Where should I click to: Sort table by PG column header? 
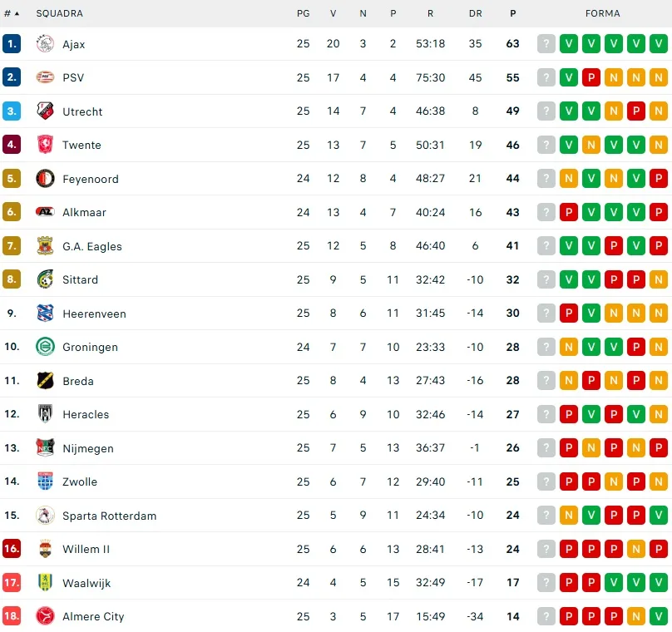[303, 13]
